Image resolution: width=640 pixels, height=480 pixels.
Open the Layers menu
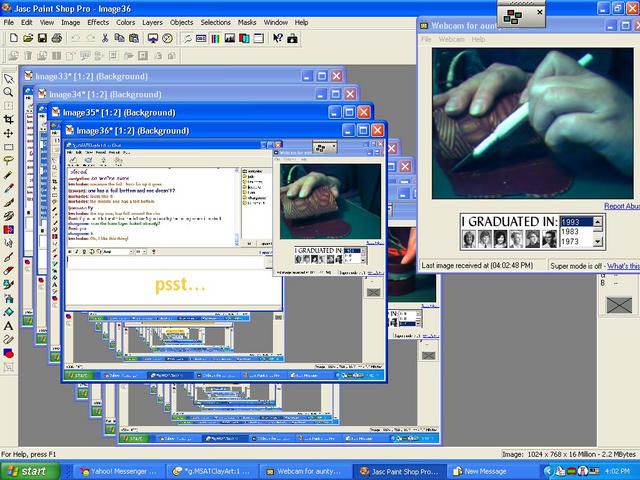pos(152,22)
